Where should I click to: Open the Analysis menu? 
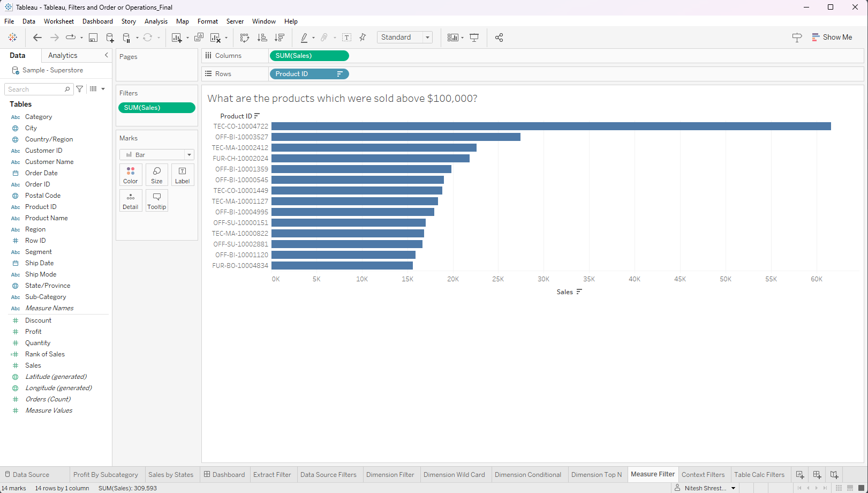[x=156, y=21]
